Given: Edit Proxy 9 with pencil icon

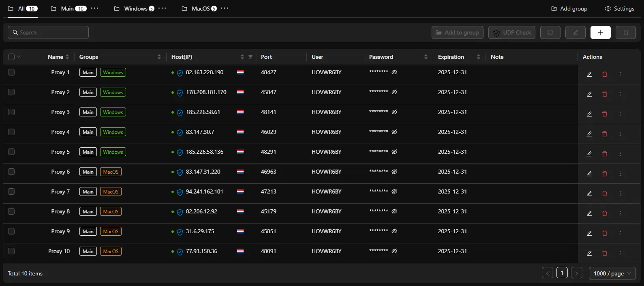Looking at the screenshot, I should tap(589, 233).
